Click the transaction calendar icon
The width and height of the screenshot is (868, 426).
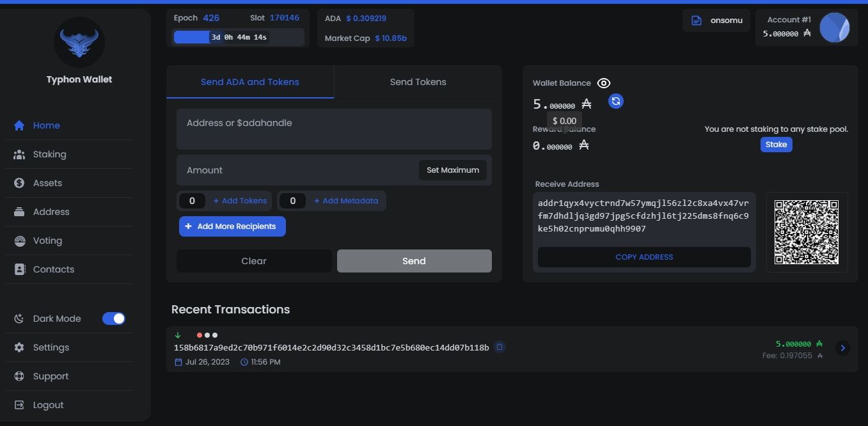pyautogui.click(x=178, y=362)
